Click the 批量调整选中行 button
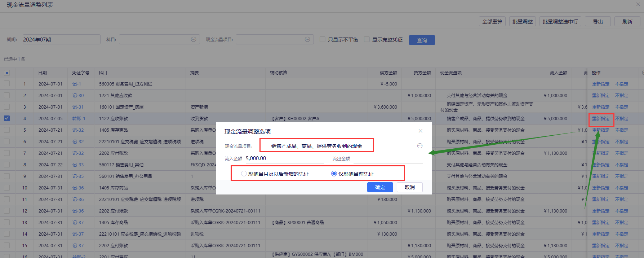This screenshot has width=644, height=258. (560, 22)
